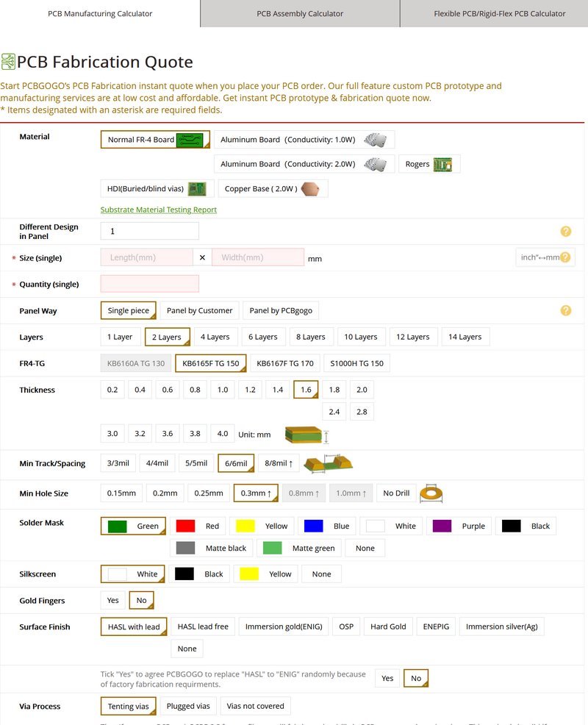
Task: Choose No Drill hole option
Action: (396, 493)
